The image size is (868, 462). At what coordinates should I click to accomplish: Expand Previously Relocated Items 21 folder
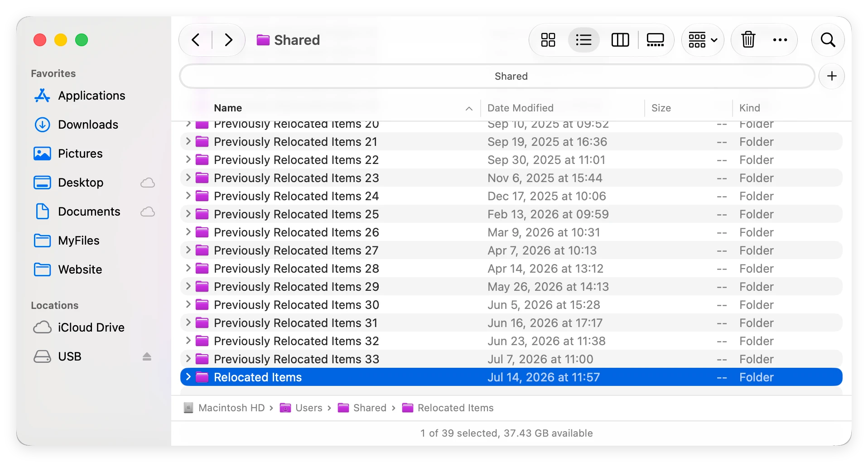tap(188, 141)
